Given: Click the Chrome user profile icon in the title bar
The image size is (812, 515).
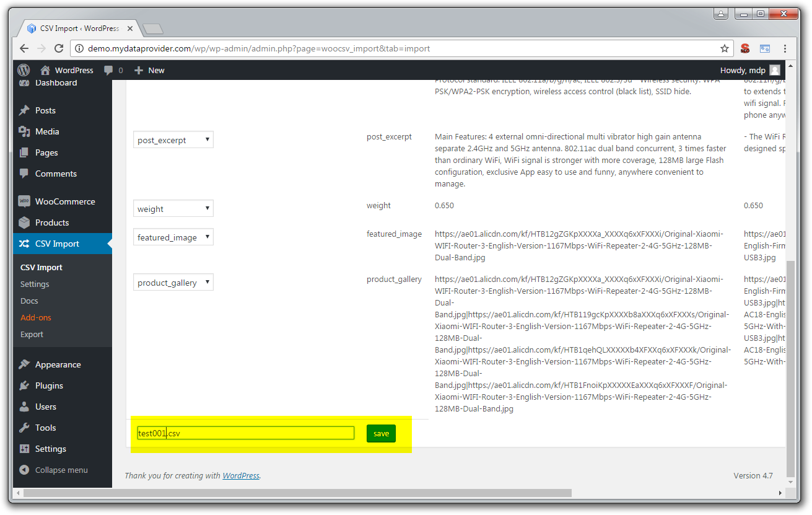Looking at the screenshot, I should tap(721, 13).
